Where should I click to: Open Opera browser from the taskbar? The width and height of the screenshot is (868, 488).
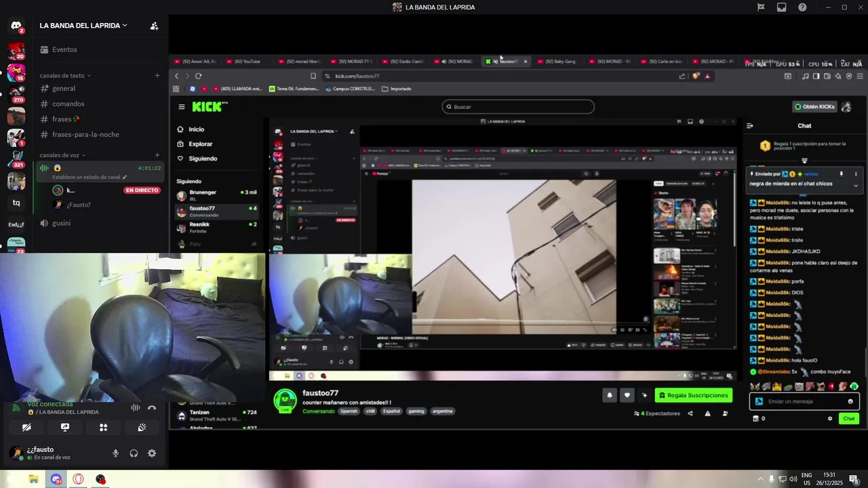79,479
